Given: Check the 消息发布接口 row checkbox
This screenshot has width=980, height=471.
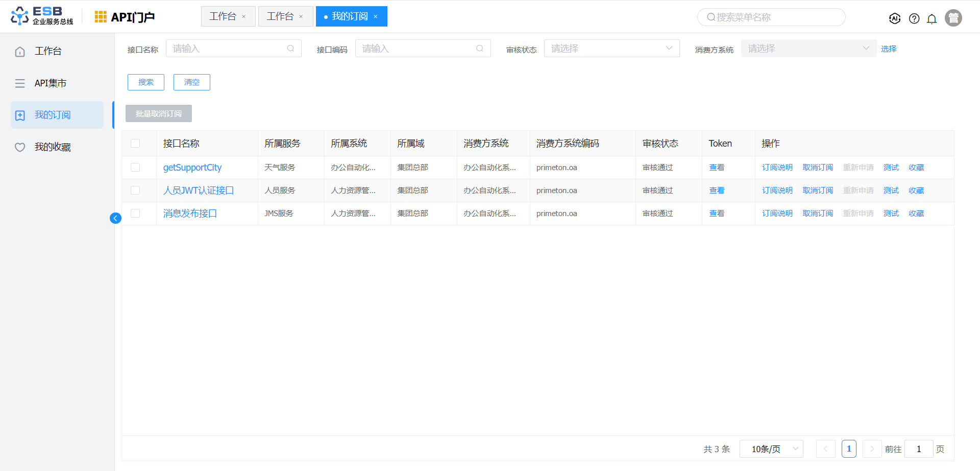Looking at the screenshot, I should point(135,214).
